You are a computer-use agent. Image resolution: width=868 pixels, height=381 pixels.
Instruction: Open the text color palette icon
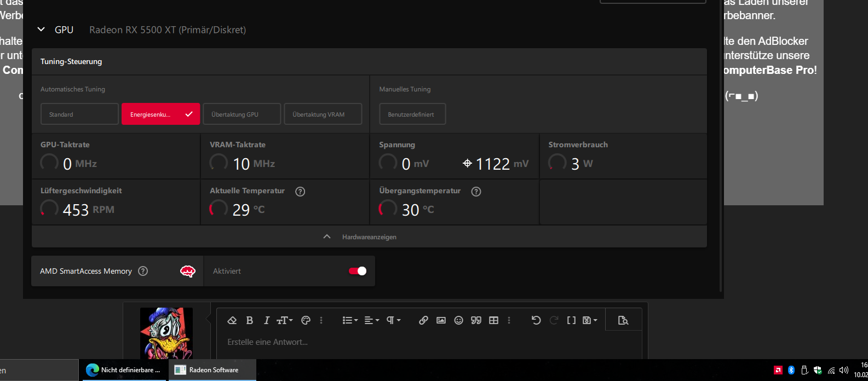[306, 320]
